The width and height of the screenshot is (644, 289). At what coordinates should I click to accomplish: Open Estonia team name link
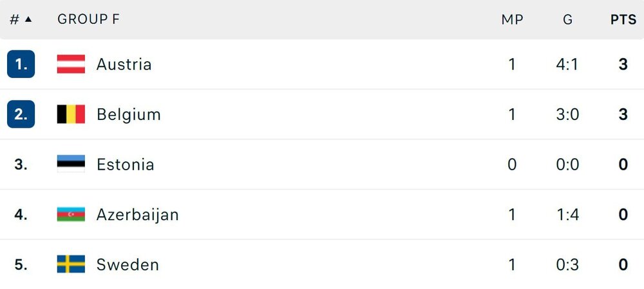click(x=125, y=164)
